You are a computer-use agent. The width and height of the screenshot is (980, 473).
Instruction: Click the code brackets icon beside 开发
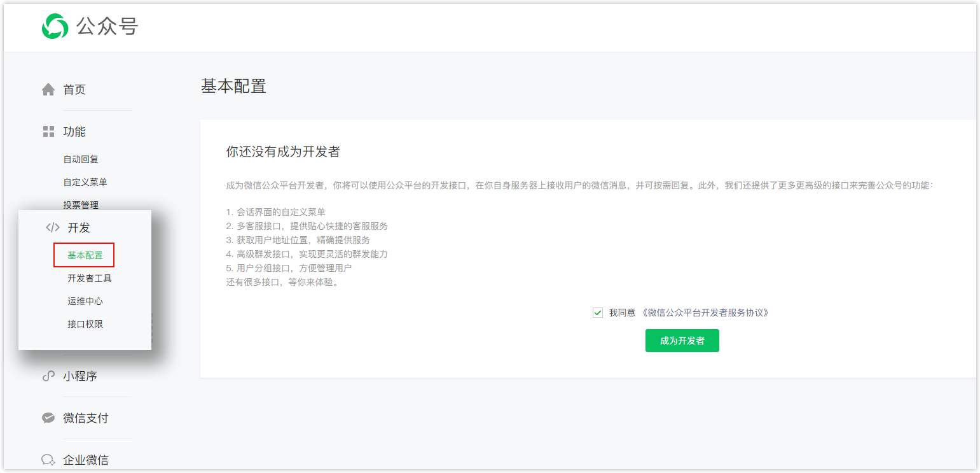pyautogui.click(x=53, y=227)
